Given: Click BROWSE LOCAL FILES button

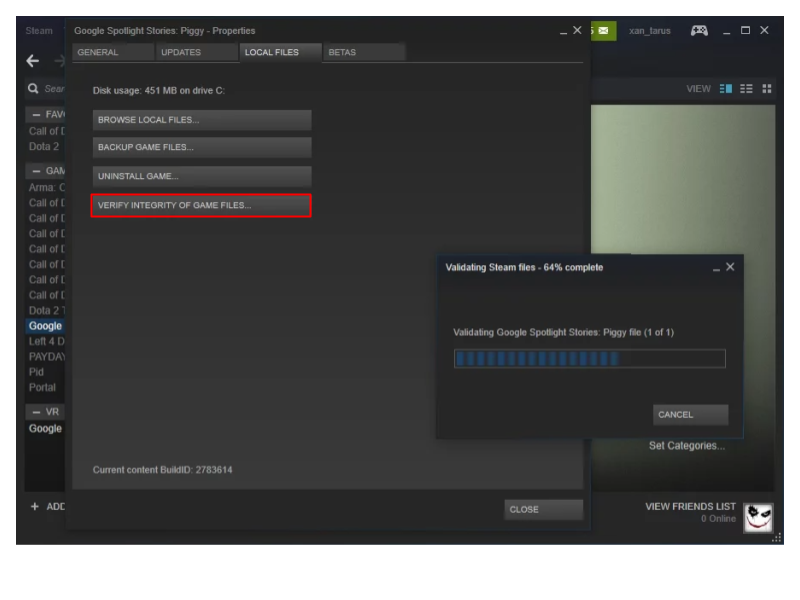Looking at the screenshot, I should coord(202,120).
